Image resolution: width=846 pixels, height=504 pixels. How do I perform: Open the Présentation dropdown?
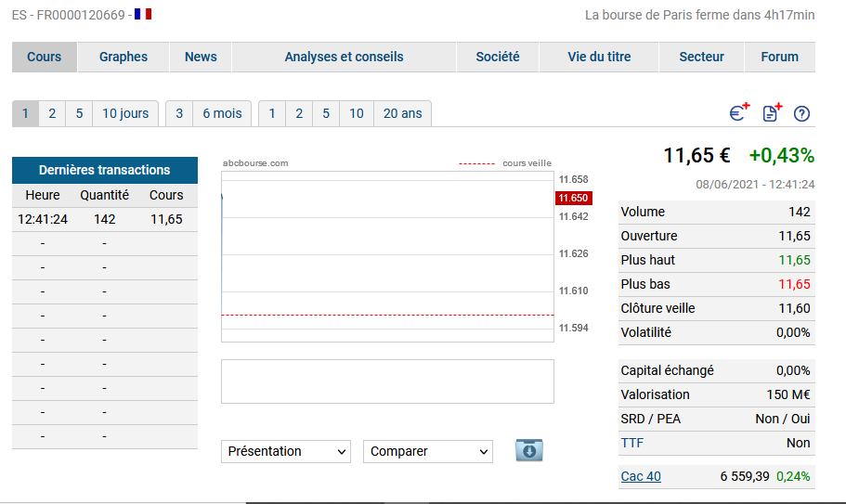pos(286,451)
